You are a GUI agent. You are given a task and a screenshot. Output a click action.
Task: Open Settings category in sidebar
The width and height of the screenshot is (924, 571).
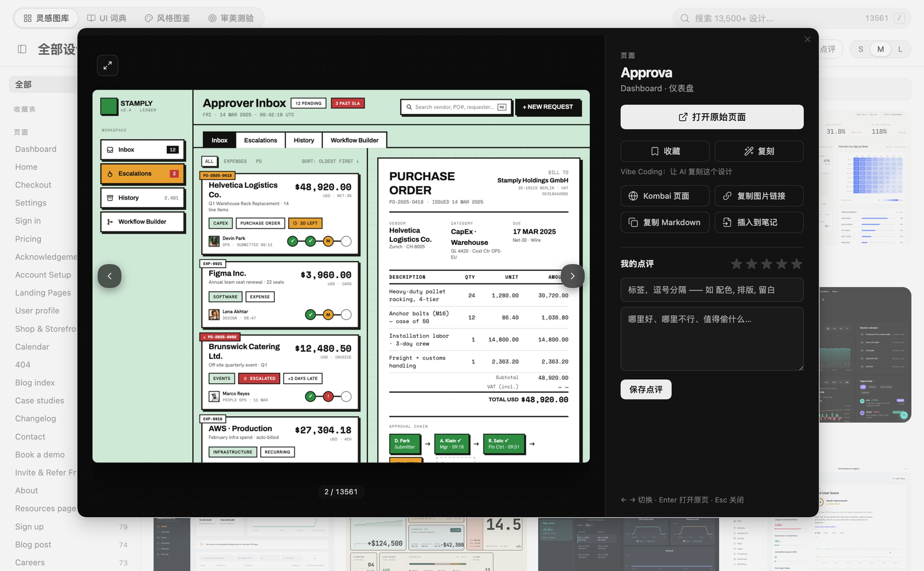point(31,203)
